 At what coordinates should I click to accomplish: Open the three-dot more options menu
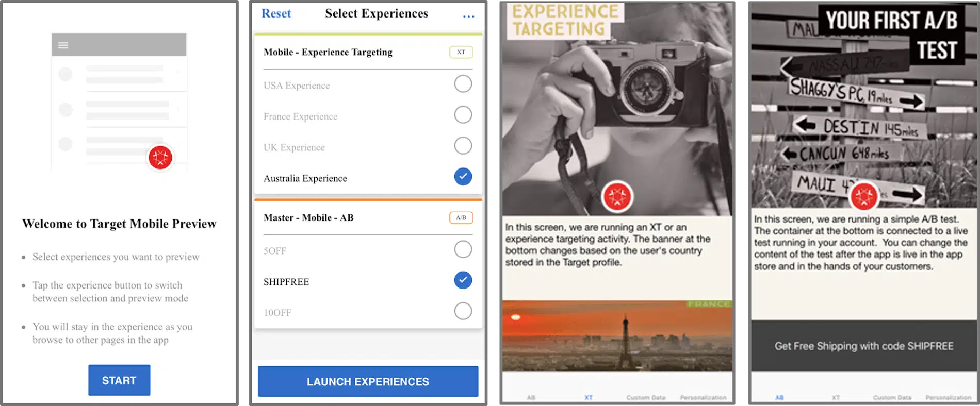[468, 16]
